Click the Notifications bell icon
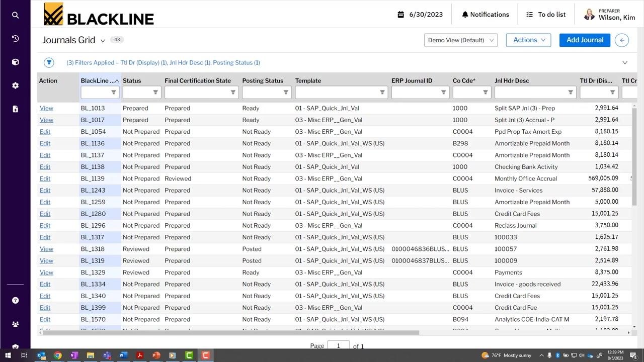 point(465,15)
